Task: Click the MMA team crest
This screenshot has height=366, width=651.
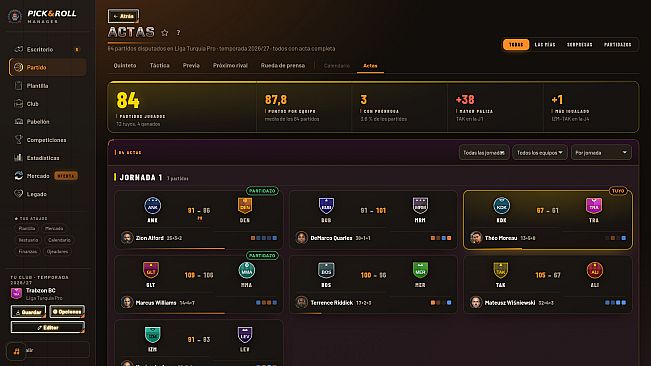Action: click(x=247, y=270)
